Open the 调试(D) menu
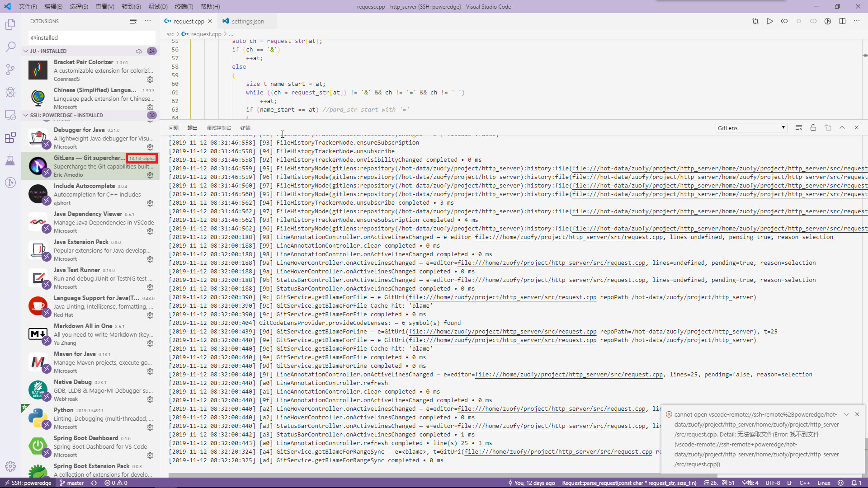 [157, 6]
